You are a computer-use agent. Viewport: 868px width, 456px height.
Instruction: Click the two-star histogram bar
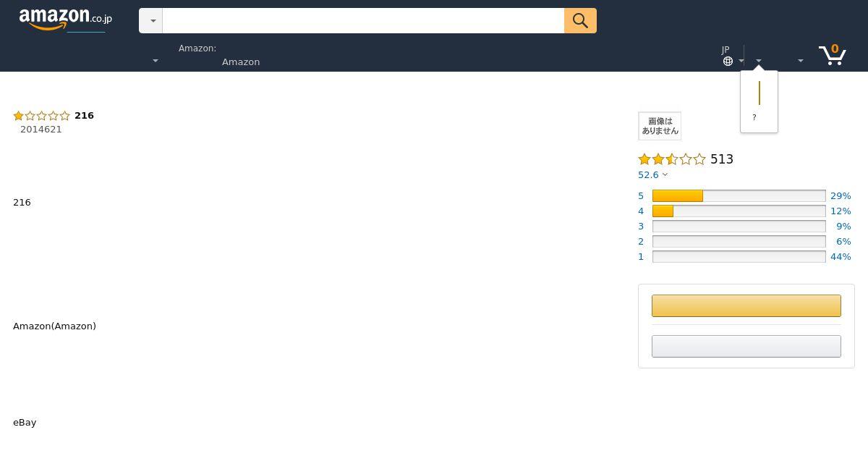[x=739, y=242]
